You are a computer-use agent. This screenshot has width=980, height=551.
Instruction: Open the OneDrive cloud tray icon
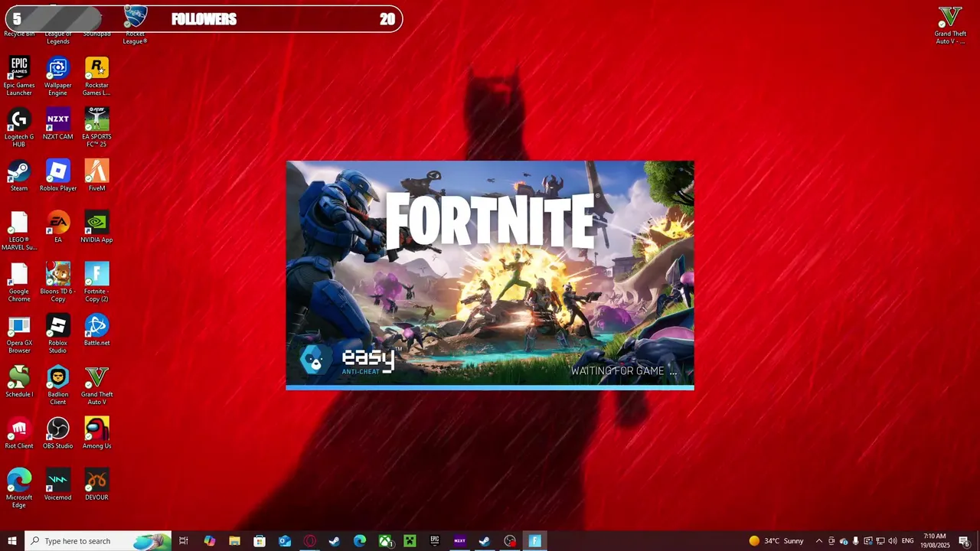coord(844,541)
